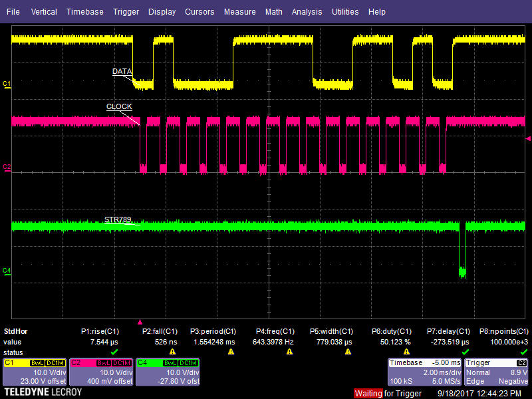The height and width of the screenshot is (399, 532).
Task: Open the Trigger descriptor box
Action: click(x=497, y=372)
